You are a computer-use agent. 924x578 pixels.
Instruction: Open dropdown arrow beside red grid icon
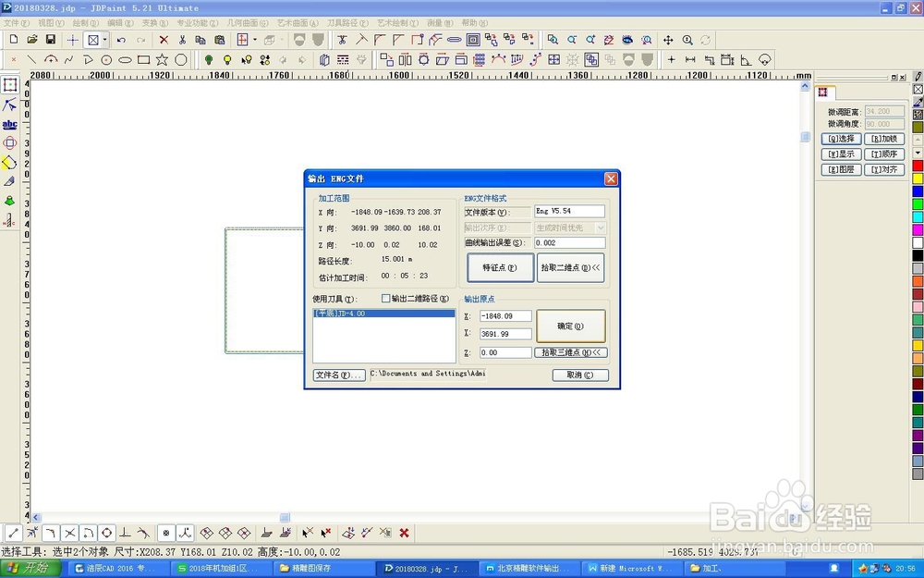pyautogui.click(x=255, y=40)
